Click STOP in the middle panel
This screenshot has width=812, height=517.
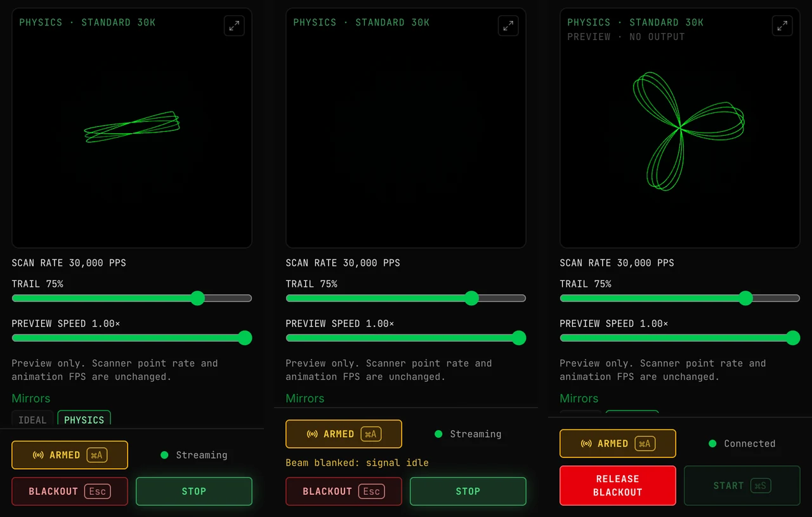pyautogui.click(x=468, y=492)
